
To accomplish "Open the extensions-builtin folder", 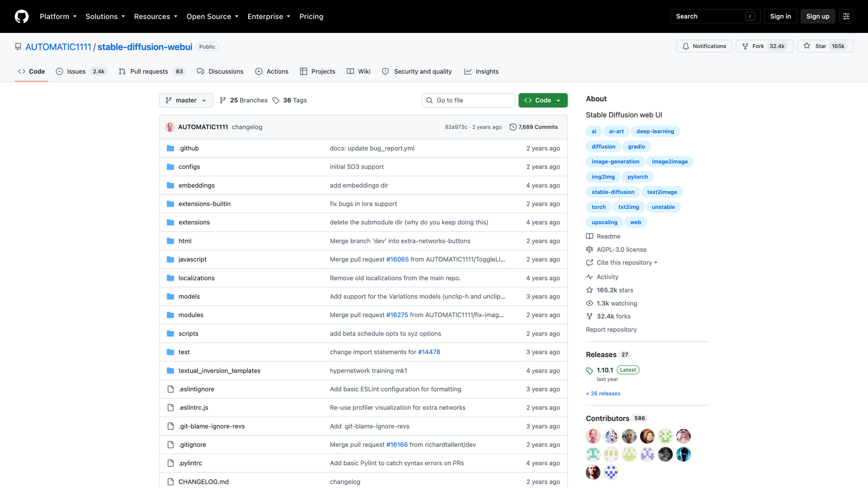I will click(x=204, y=204).
